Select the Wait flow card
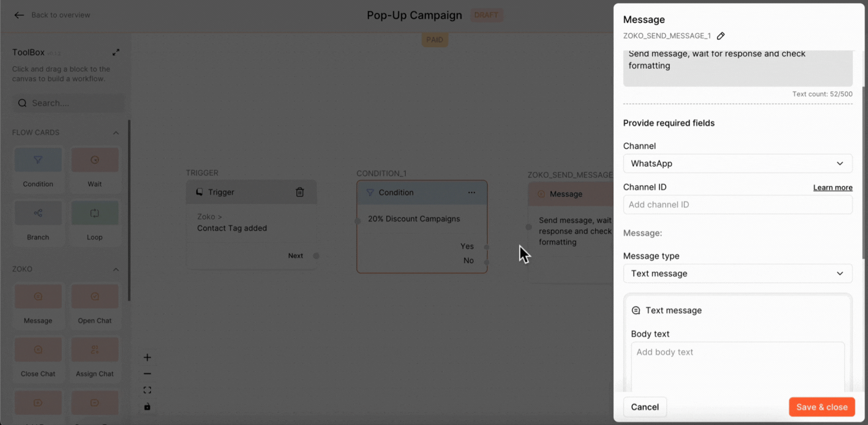The width and height of the screenshot is (868, 425). coord(95,160)
